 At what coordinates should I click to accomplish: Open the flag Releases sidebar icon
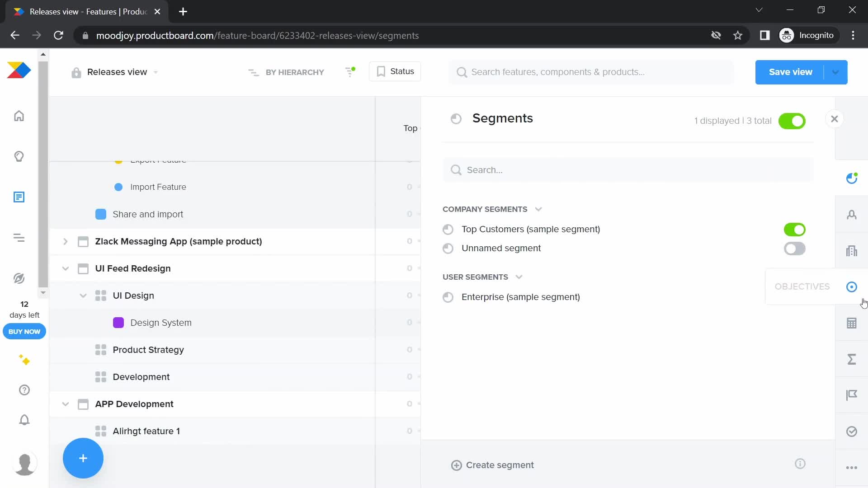(x=852, y=395)
